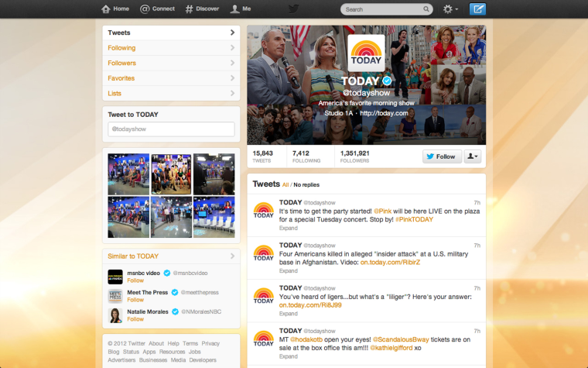Open the Privacy footer link
Screen dimensions: 588x368
point(210,343)
